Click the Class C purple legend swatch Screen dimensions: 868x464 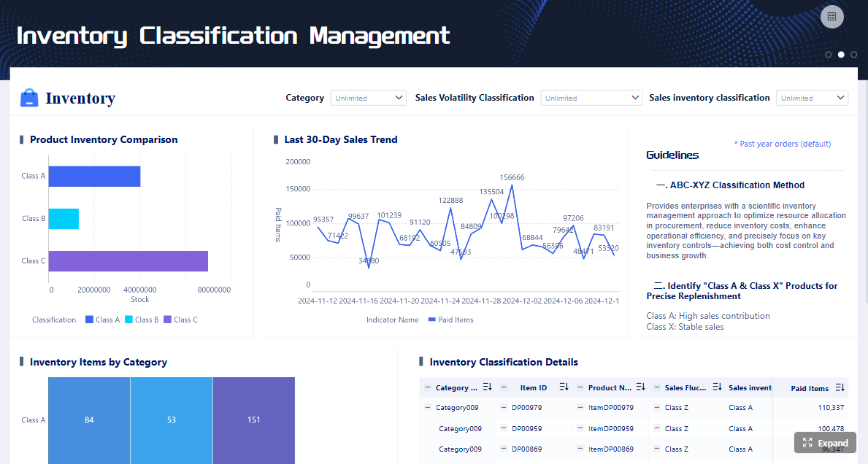coord(167,320)
